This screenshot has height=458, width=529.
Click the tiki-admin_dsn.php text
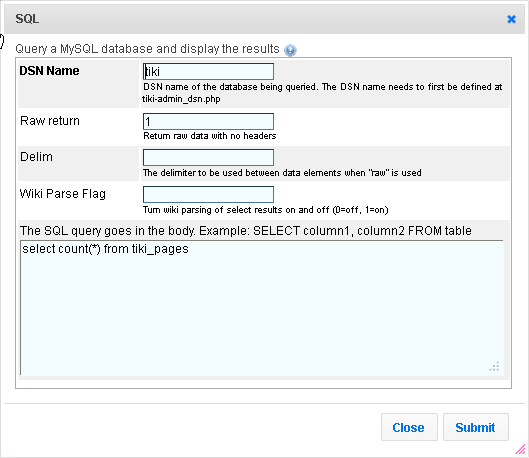click(181, 99)
